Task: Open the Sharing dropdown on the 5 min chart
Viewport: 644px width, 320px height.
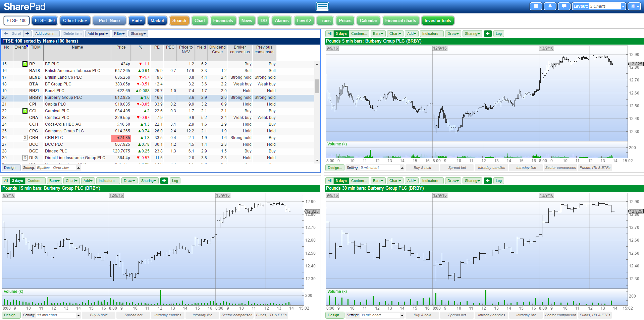Action: [x=472, y=34]
